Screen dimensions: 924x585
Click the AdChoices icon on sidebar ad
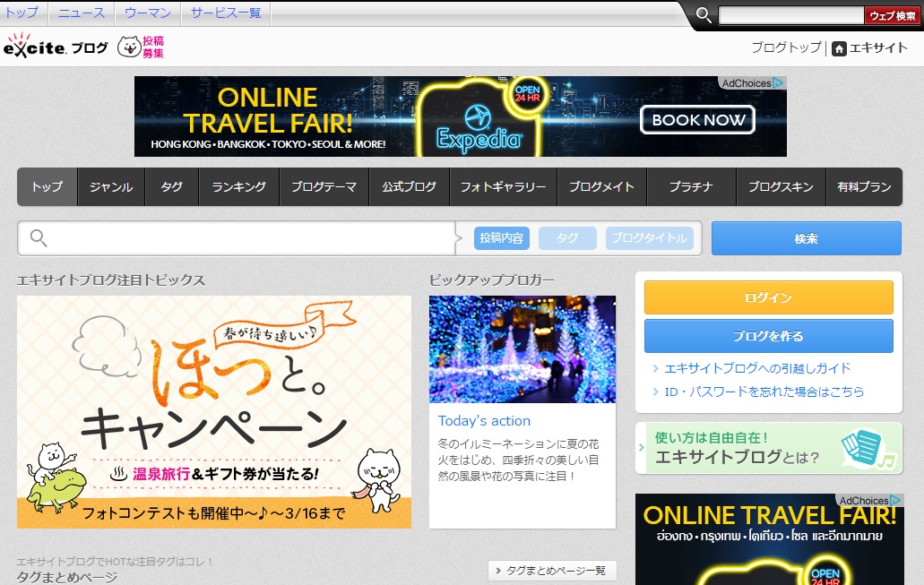point(895,500)
